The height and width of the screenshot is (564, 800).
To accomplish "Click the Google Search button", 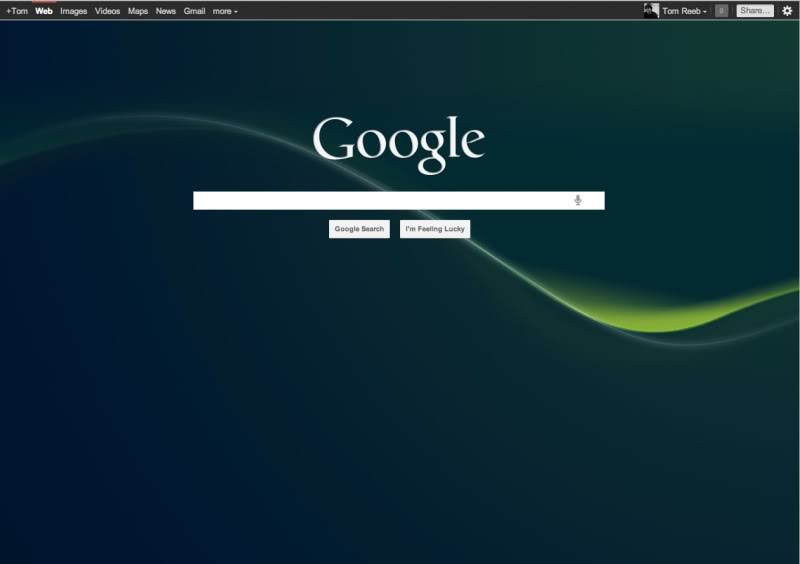I will pyautogui.click(x=359, y=229).
